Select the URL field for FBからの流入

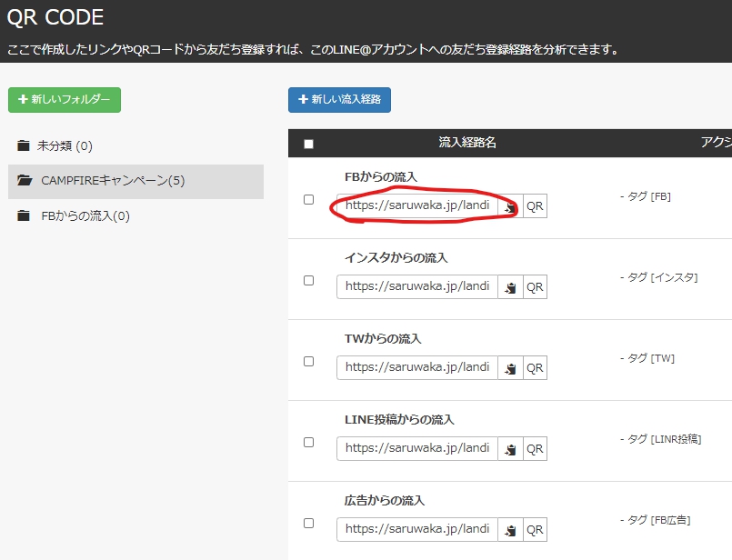[417, 205]
